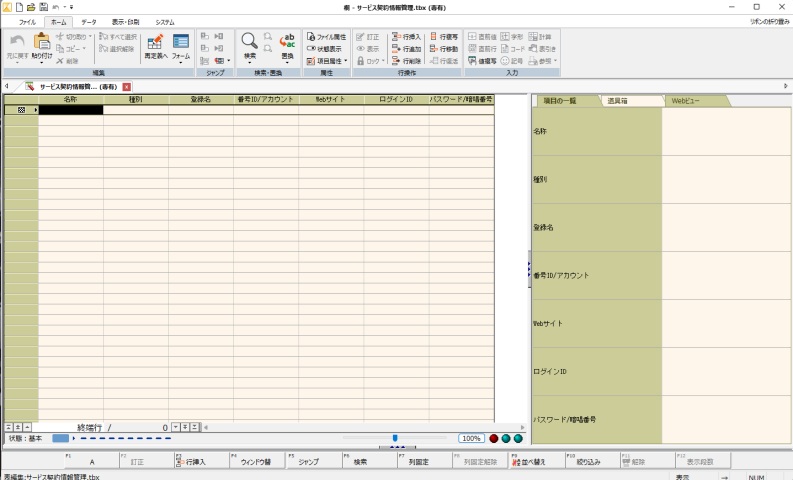The width and height of the screenshot is (793, 480).
Task: Open the quick access toolbar customize arrow
Action: pos(71,7)
